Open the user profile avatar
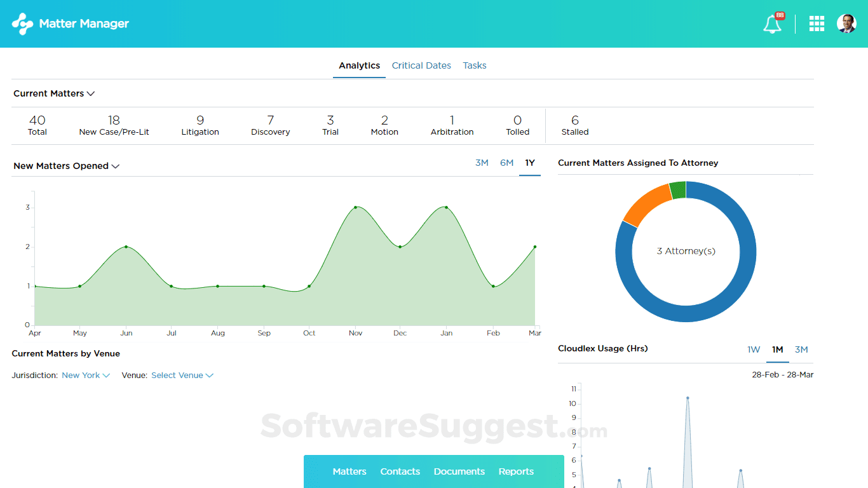868x488 pixels. (x=847, y=24)
